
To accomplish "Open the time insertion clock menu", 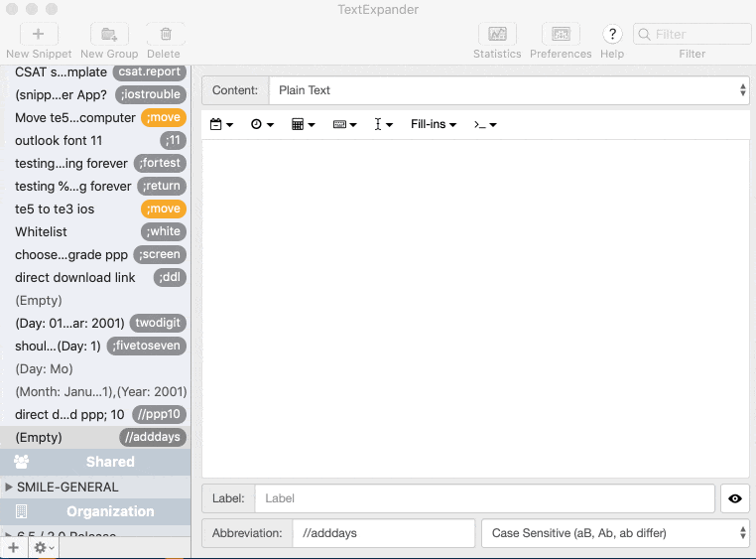I will (262, 124).
